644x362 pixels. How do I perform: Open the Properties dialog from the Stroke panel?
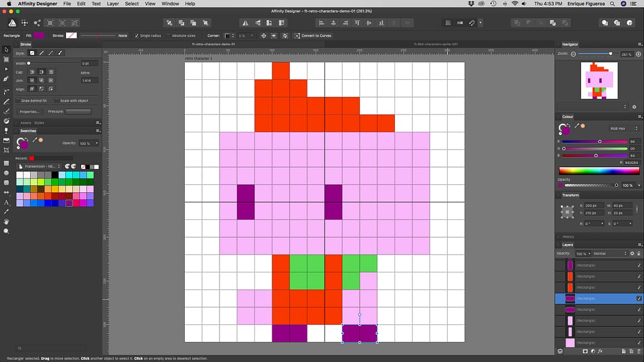point(29,111)
